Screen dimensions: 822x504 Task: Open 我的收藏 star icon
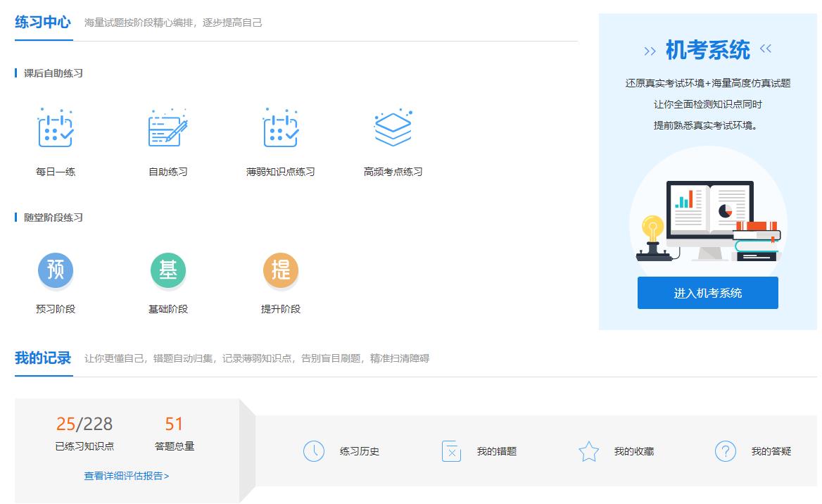pos(588,451)
